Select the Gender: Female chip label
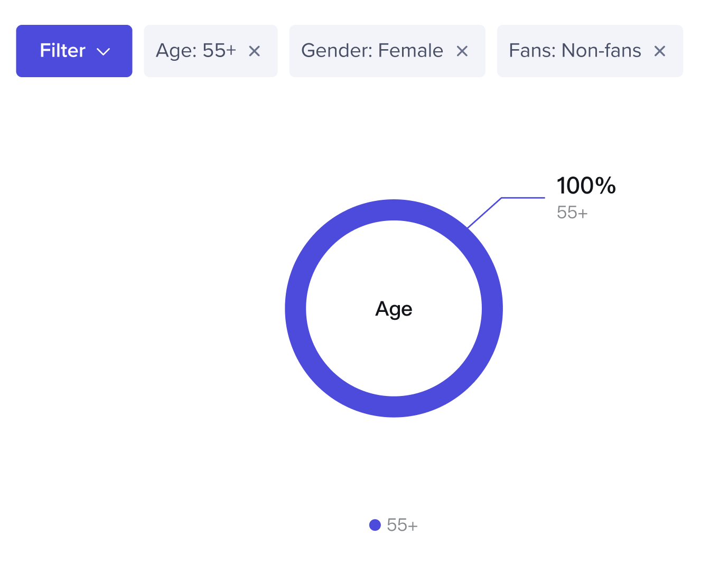This screenshot has width=728, height=572. pyautogui.click(x=372, y=51)
